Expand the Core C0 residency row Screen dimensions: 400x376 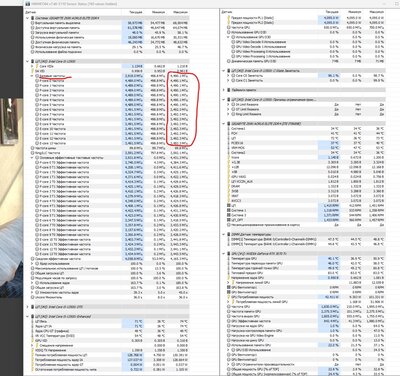click(228, 76)
